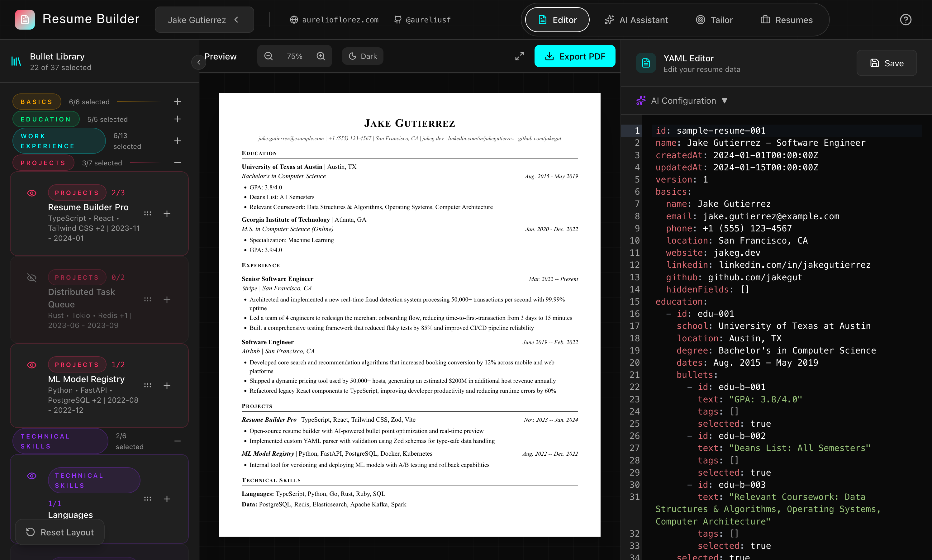Open the @aureliusf GitHub link
This screenshot has width=932, height=560.
click(x=422, y=20)
